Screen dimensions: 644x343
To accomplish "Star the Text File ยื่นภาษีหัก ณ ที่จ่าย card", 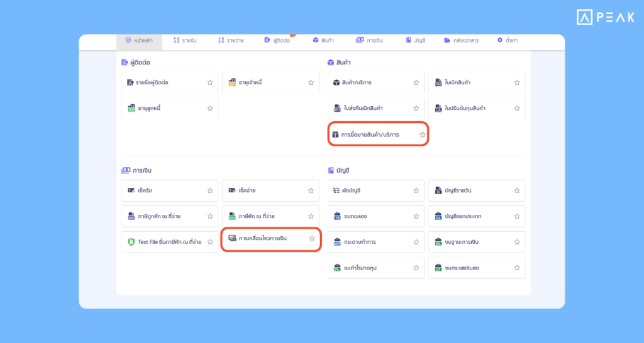I will (210, 242).
